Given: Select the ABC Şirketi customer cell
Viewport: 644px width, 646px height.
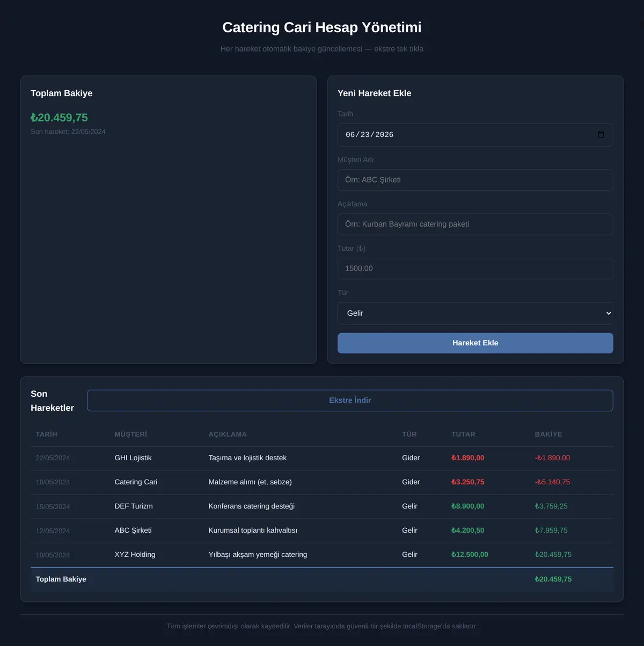Looking at the screenshot, I should point(133,531).
